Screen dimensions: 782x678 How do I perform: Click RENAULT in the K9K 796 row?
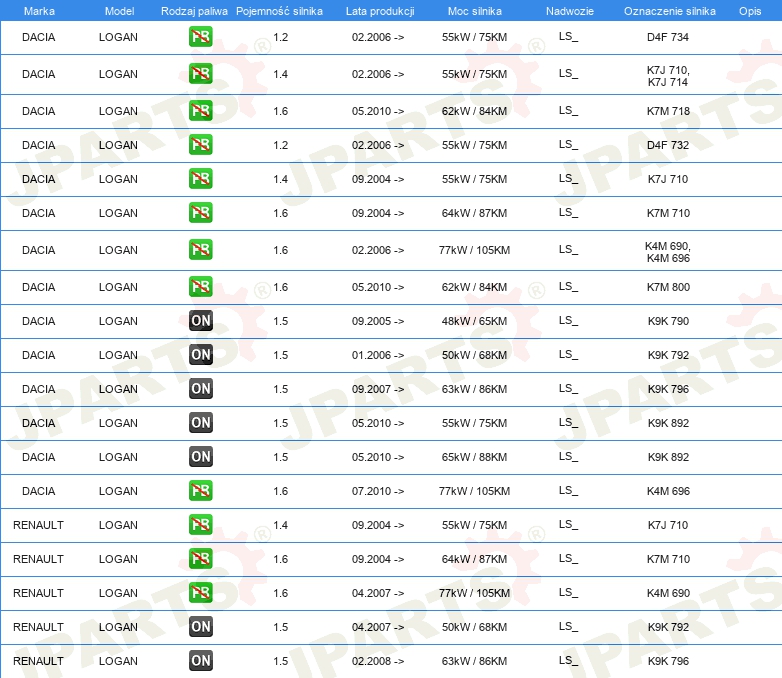click(x=38, y=661)
